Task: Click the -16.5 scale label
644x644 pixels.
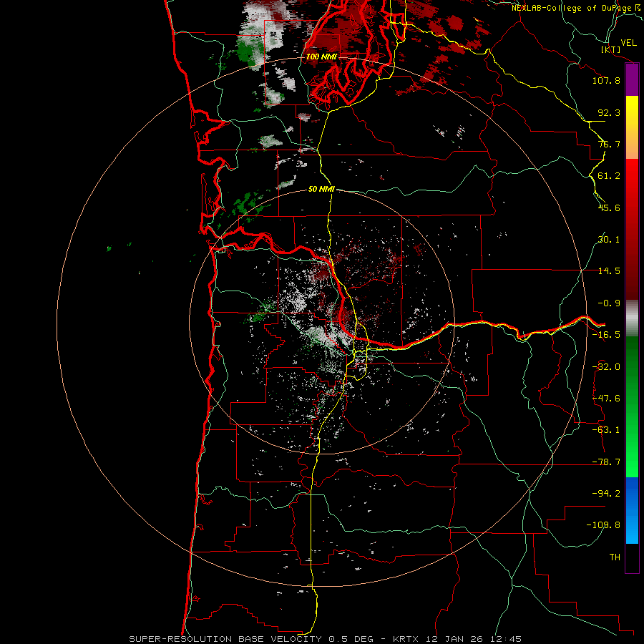Action: tap(606, 335)
